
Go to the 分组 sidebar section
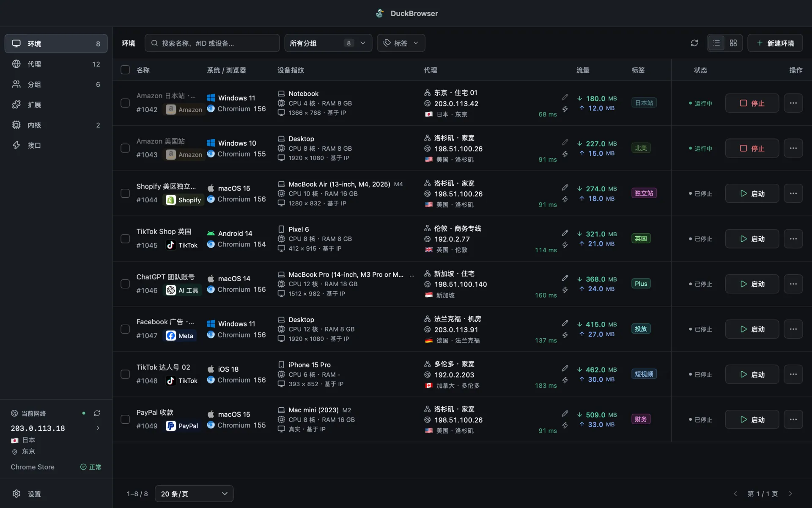click(x=56, y=84)
